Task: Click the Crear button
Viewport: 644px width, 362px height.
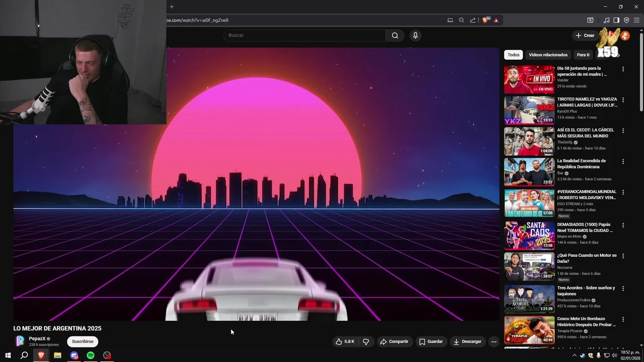Action: pos(585,35)
